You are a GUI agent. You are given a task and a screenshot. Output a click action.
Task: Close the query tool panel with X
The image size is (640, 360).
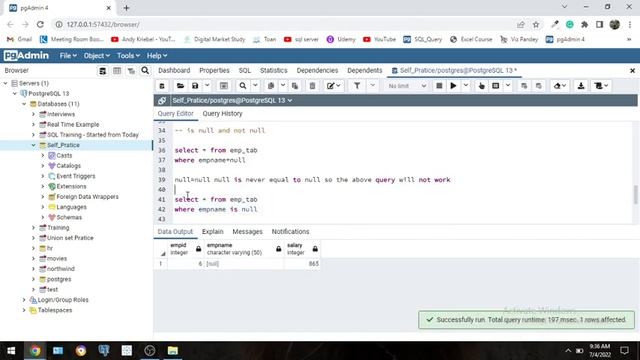[632, 71]
